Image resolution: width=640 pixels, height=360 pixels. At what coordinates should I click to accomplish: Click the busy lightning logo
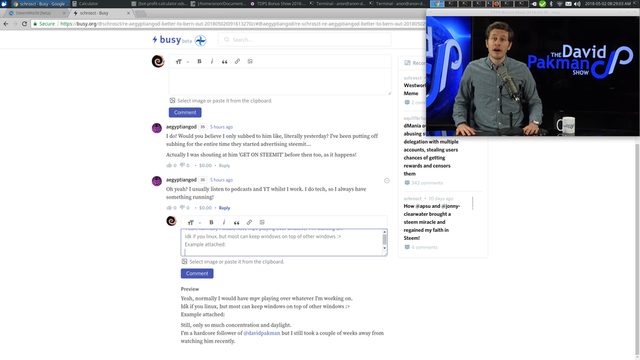click(167, 40)
